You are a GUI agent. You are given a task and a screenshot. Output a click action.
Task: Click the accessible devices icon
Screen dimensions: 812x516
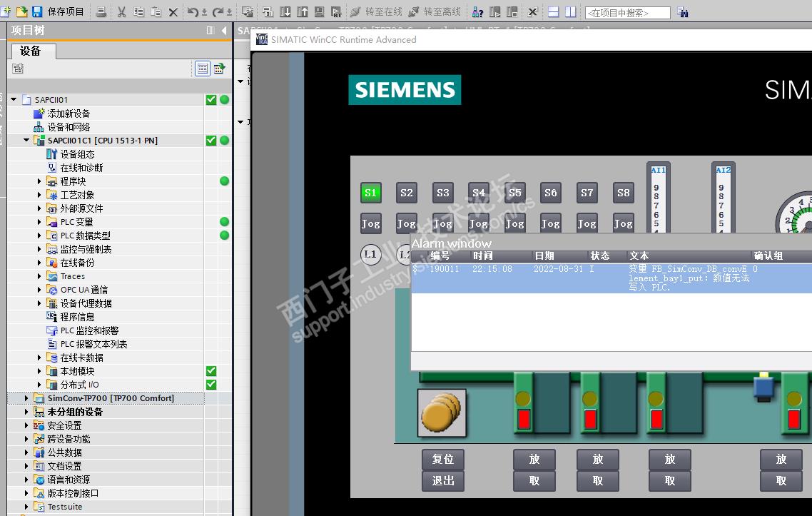[477, 11]
